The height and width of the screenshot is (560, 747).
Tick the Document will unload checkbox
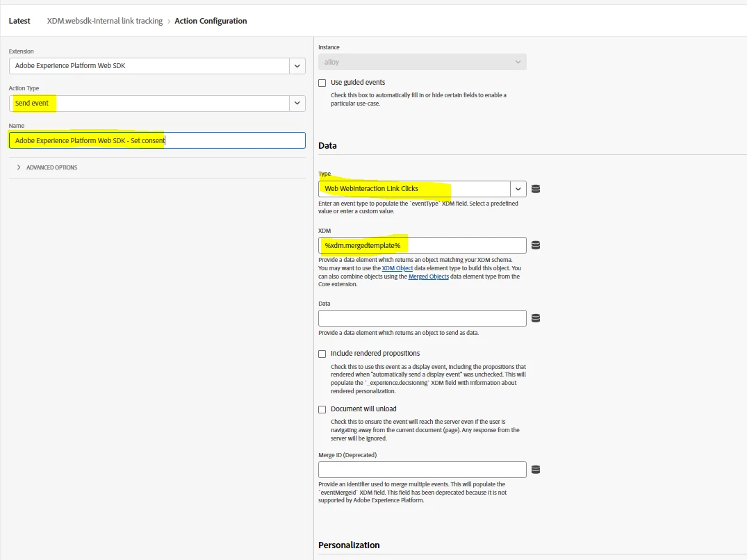(x=322, y=409)
